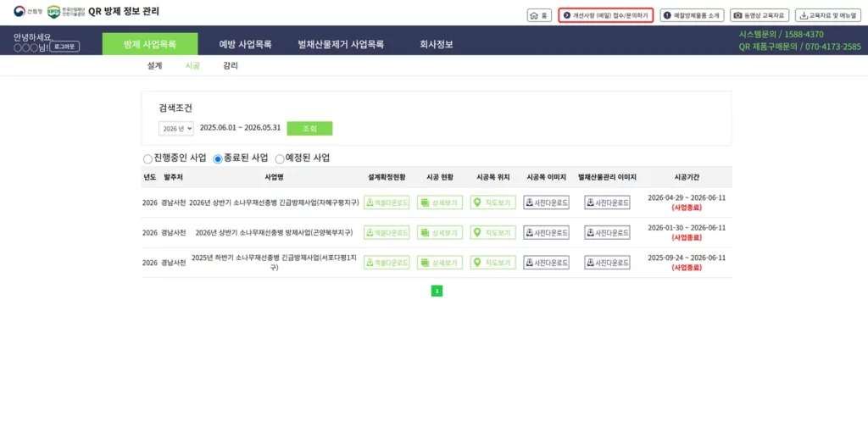The width and height of the screenshot is (868, 433).
Task: Click project name 2026년 상반기 소나무재선충병 방제사업(곤양북부지구)
Action: (274, 232)
